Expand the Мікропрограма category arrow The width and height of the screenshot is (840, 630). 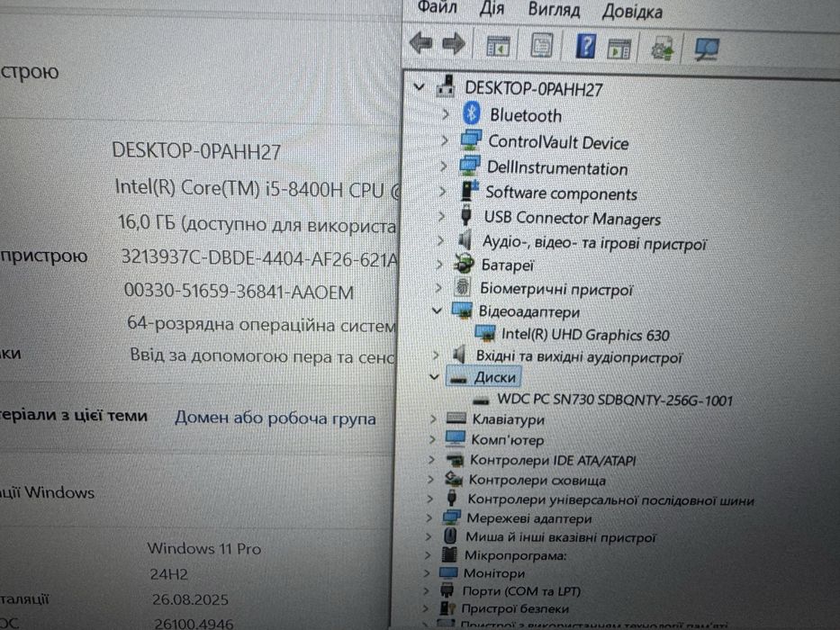(428, 554)
